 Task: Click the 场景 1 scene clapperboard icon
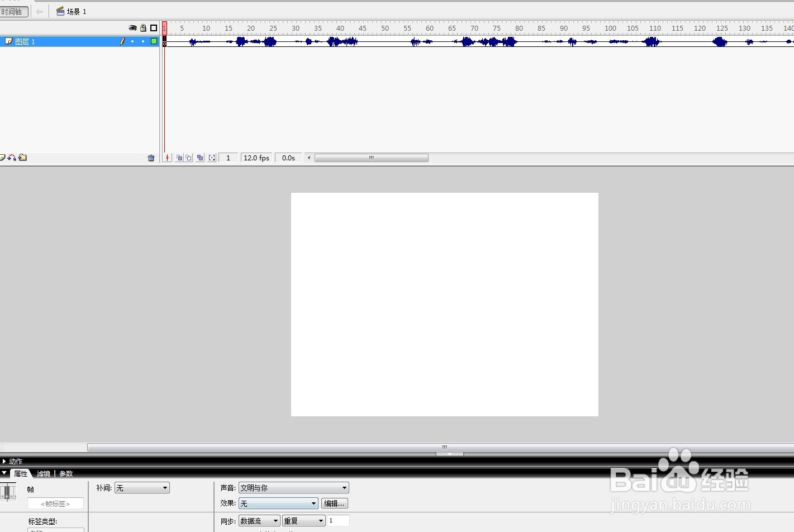[x=60, y=11]
